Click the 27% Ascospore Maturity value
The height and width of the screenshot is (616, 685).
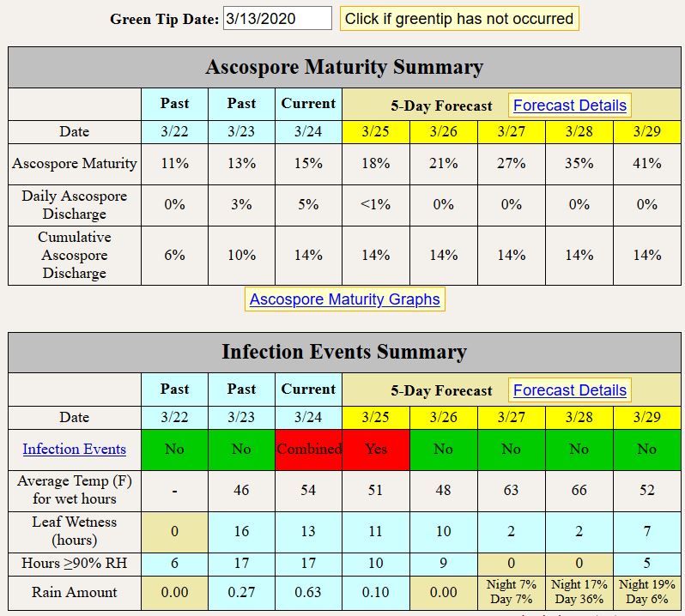tap(511, 164)
